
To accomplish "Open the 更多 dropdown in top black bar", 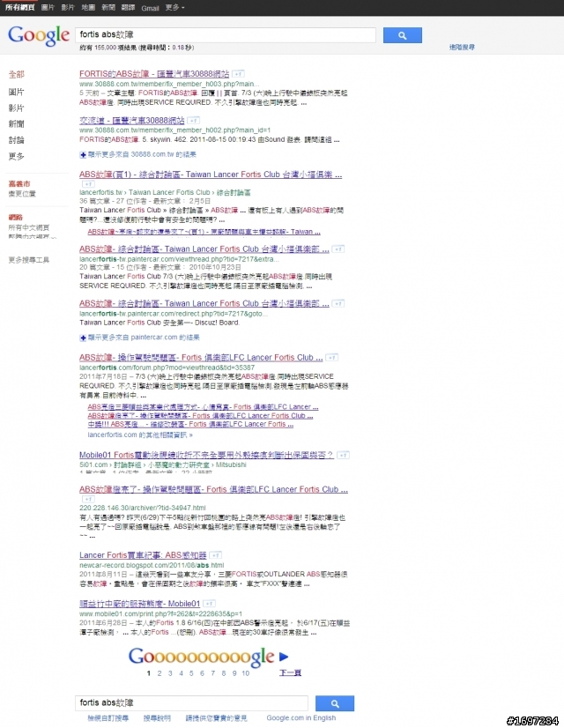I will point(175,7).
